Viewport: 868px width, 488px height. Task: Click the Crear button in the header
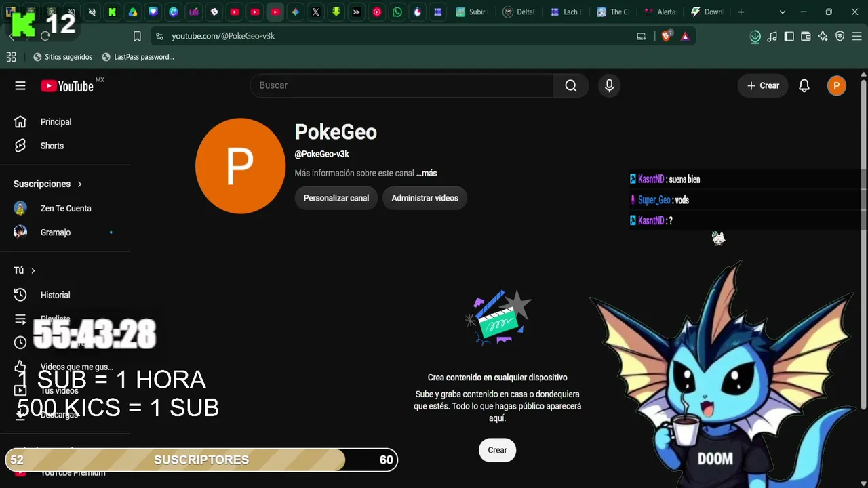click(763, 85)
